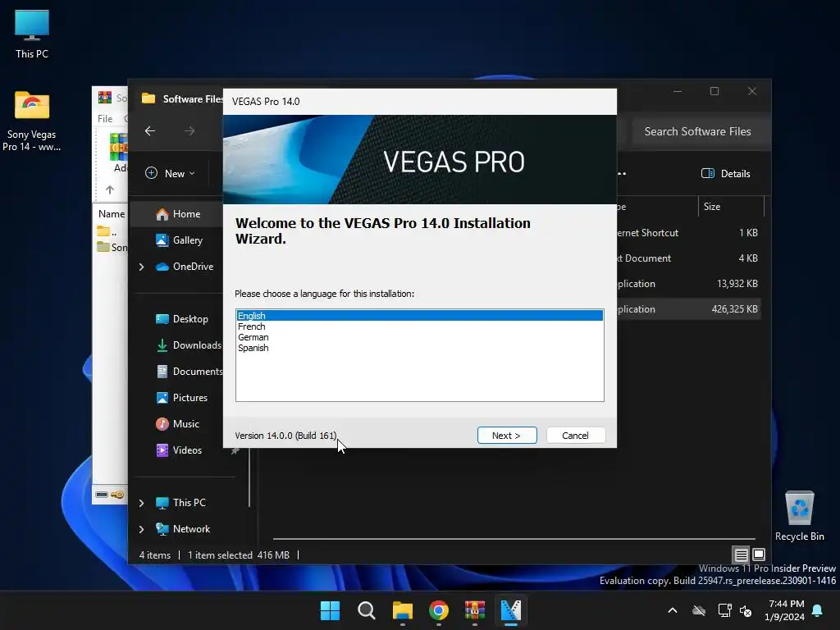Select the 426,325 KB application file

[688, 309]
